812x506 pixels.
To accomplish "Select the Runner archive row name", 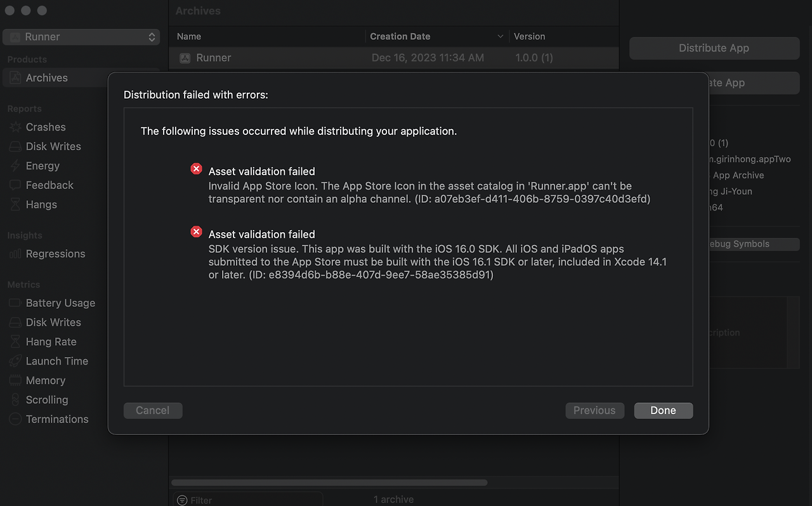I will (214, 58).
